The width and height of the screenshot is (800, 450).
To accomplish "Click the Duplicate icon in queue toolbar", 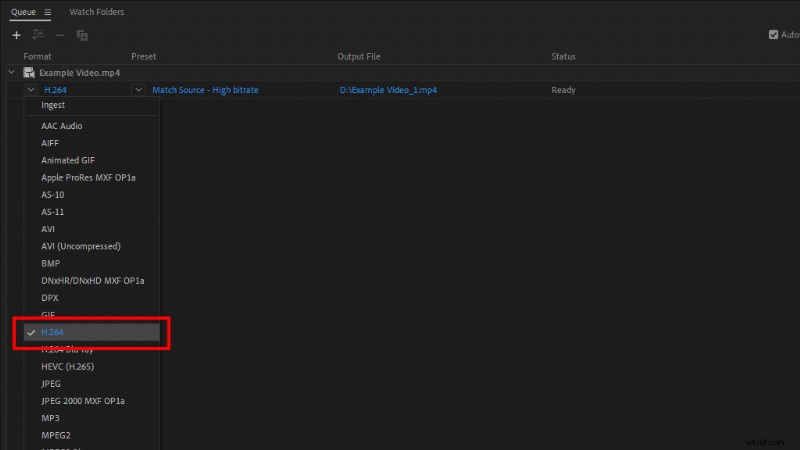I will click(82, 35).
